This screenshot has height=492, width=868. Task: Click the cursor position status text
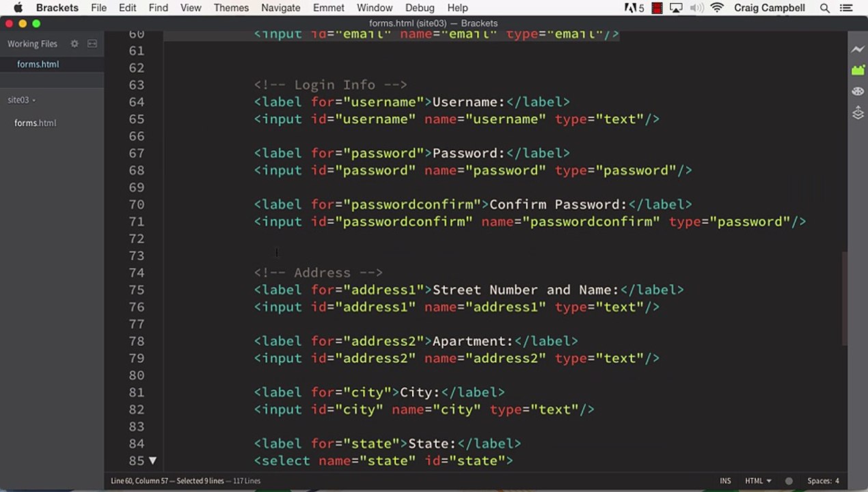(185, 481)
